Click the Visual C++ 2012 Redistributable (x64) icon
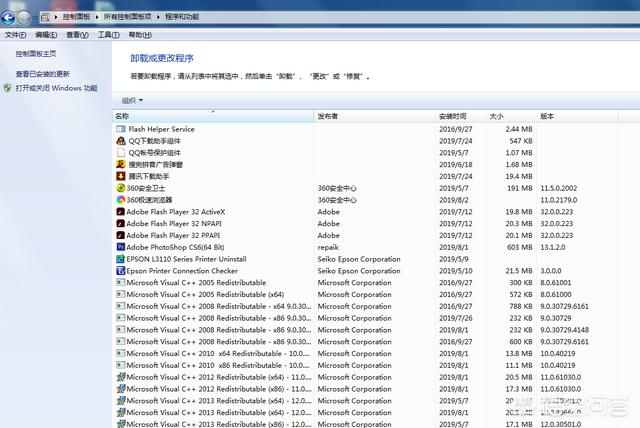 click(120, 377)
